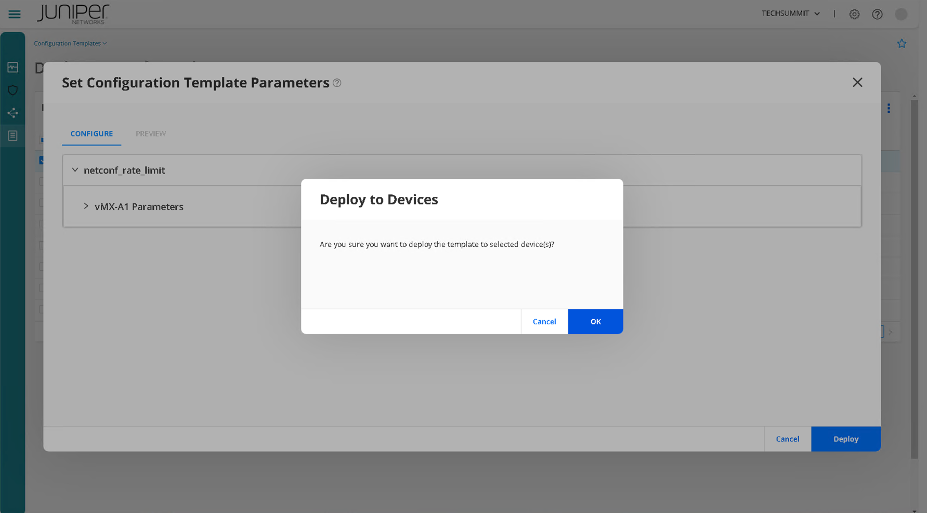928x514 pixels.
Task: Click the Juniper Networks logo
Action: point(73,14)
